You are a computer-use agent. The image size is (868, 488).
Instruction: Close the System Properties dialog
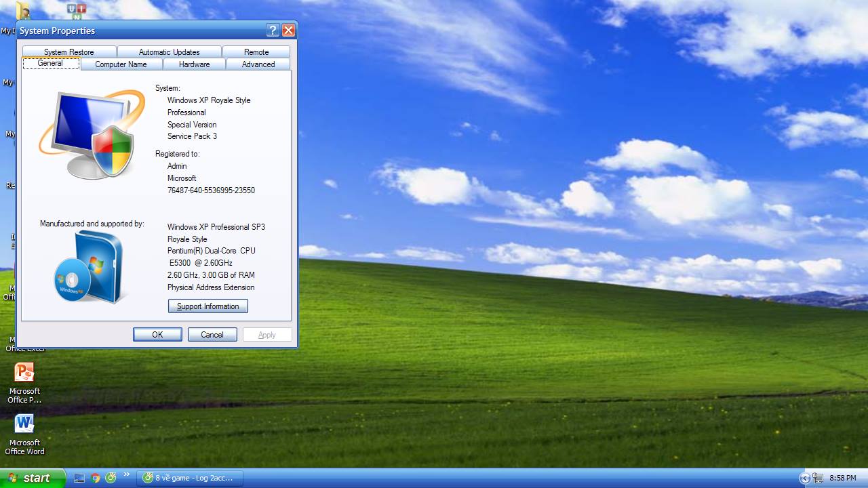click(288, 30)
